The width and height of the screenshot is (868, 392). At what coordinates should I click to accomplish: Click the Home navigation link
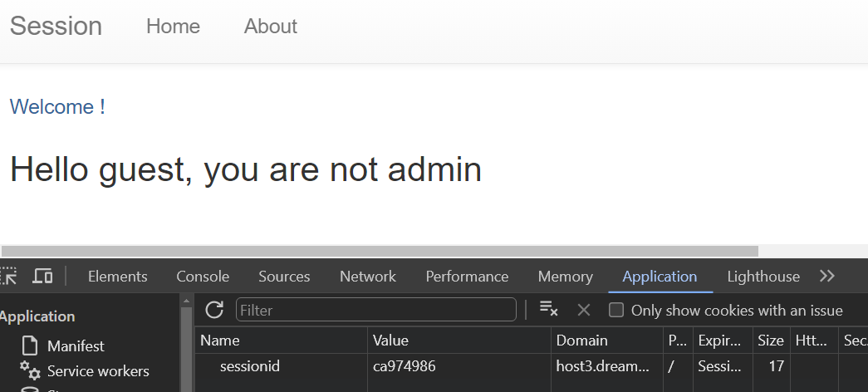pyautogui.click(x=174, y=26)
